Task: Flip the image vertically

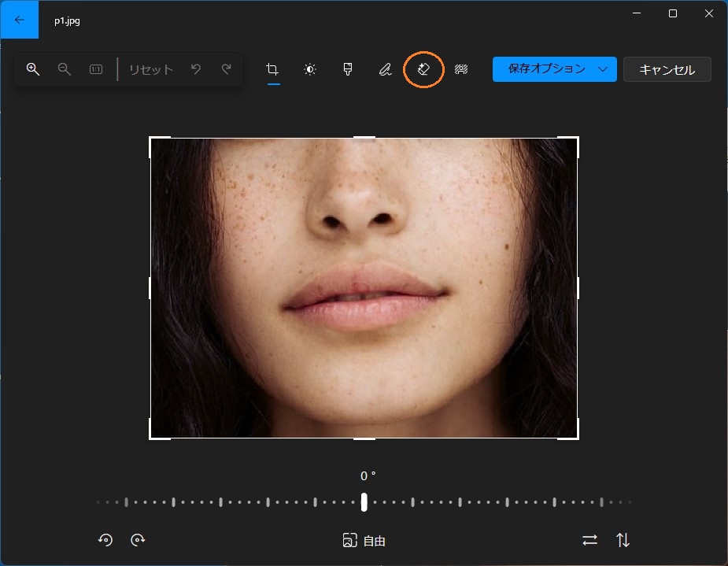Action: point(623,540)
